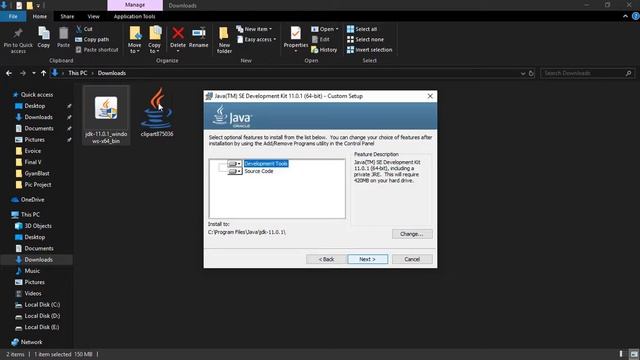Select the clipart875036 Java image file
The width and height of the screenshot is (640, 360).
pyautogui.click(x=157, y=112)
